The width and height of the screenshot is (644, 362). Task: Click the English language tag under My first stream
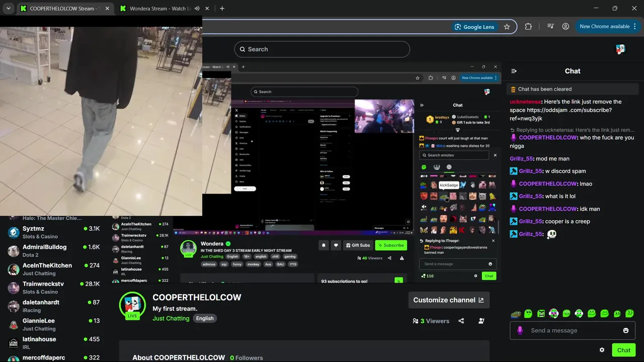pyautogui.click(x=205, y=318)
